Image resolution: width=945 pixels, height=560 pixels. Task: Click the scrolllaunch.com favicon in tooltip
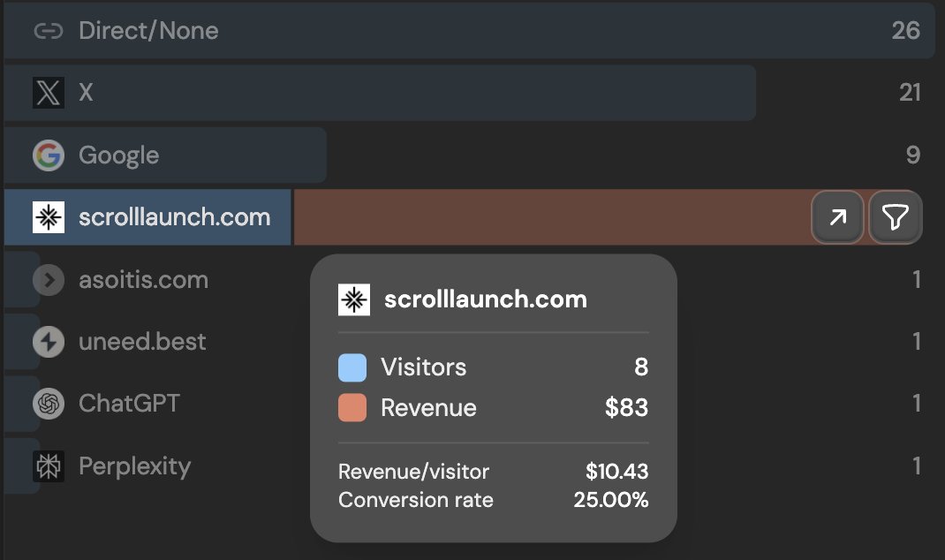[x=354, y=299]
